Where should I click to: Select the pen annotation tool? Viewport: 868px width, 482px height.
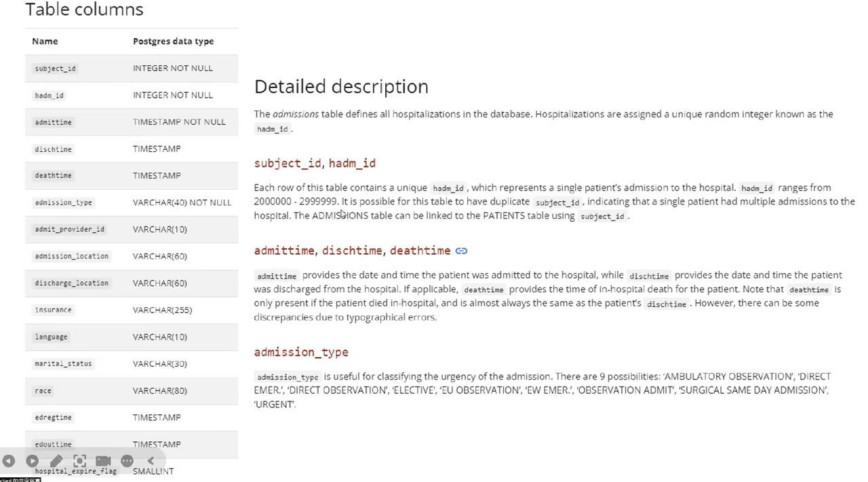coord(56,461)
